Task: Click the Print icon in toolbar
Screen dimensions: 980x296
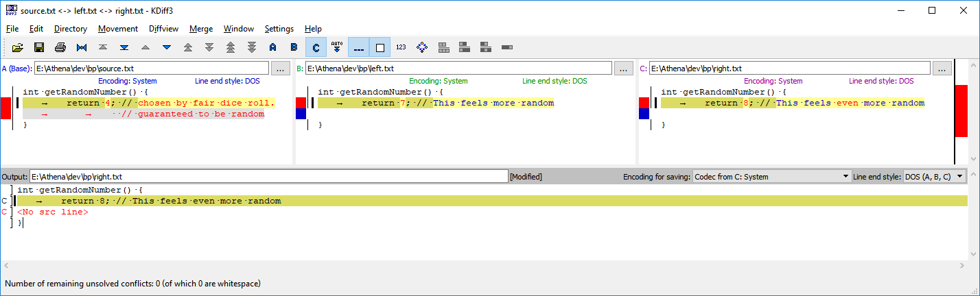Action: [60, 47]
